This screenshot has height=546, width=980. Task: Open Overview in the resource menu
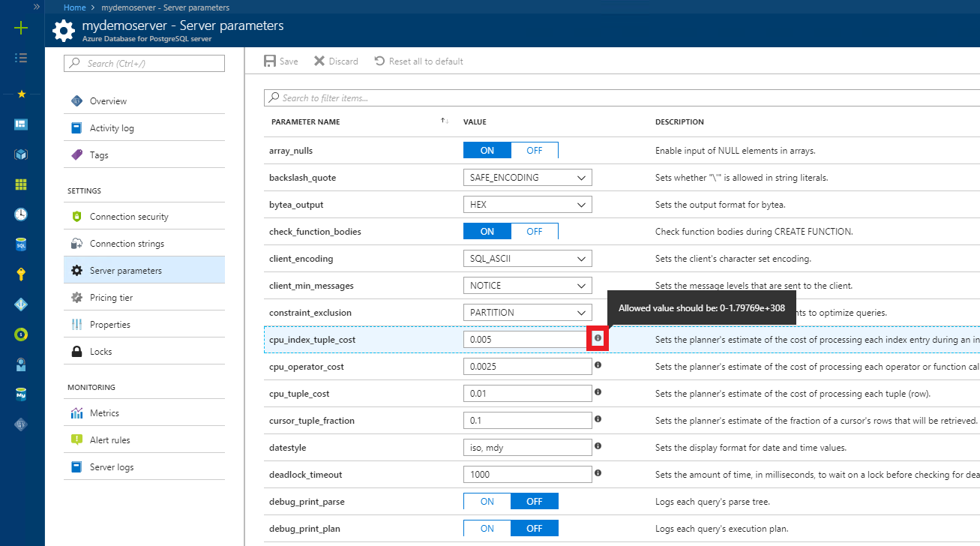145,101
